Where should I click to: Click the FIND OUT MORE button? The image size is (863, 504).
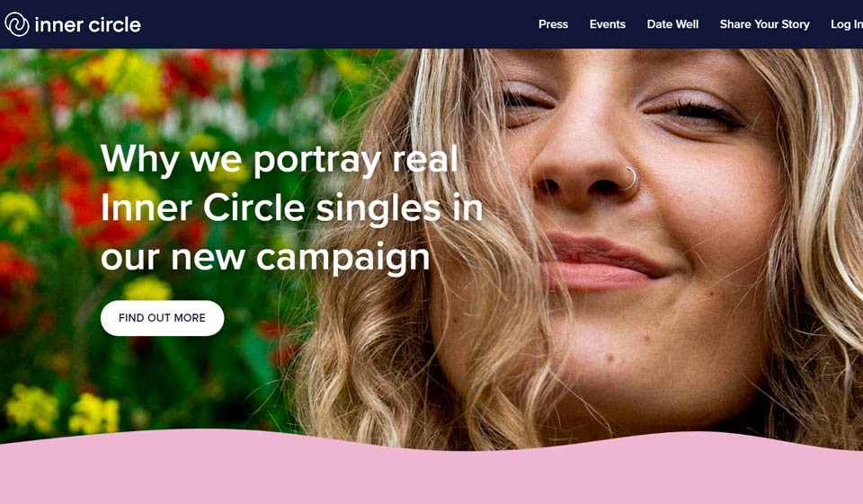click(x=163, y=318)
